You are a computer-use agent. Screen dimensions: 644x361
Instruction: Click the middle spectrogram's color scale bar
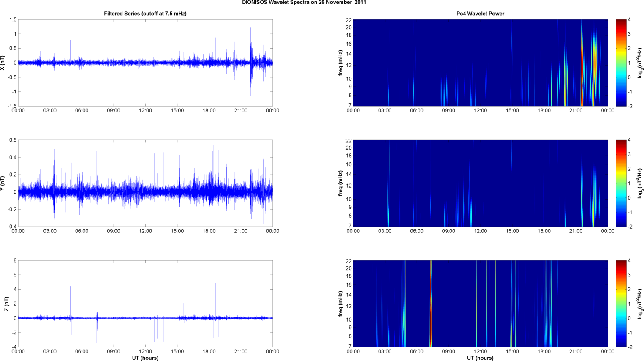tap(621, 183)
